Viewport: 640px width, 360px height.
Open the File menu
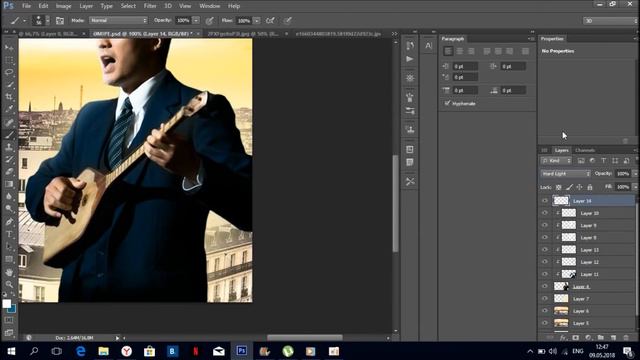(x=27, y=6)
